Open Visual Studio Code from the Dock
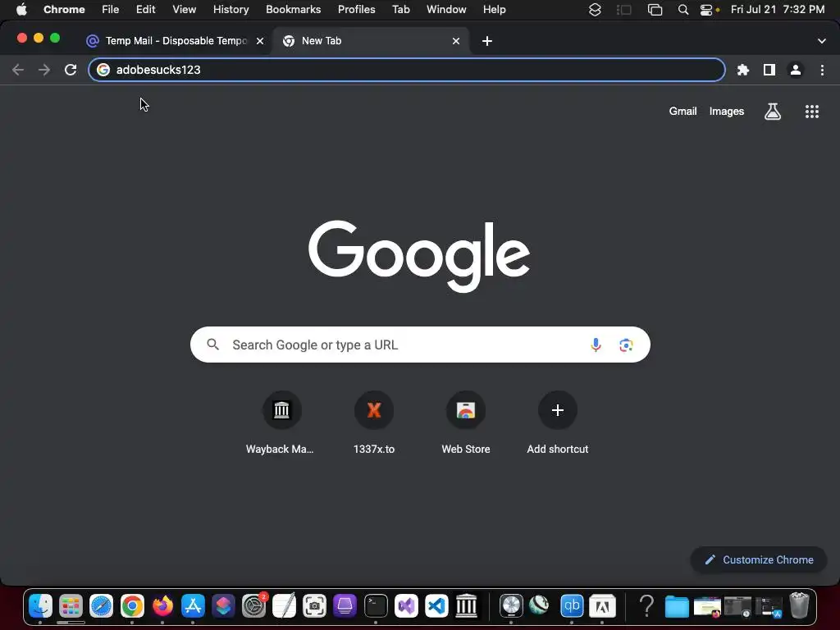The image size is (840, 630). point(436,606)
